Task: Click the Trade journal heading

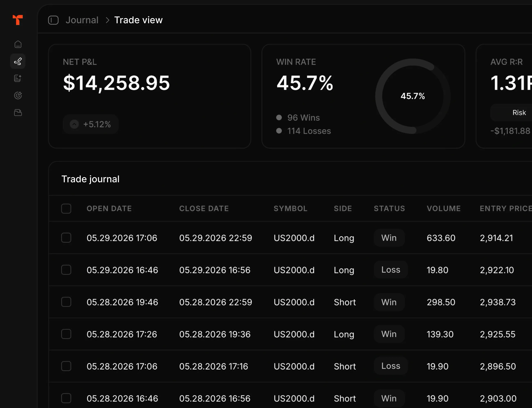Action: pos(90,179)
